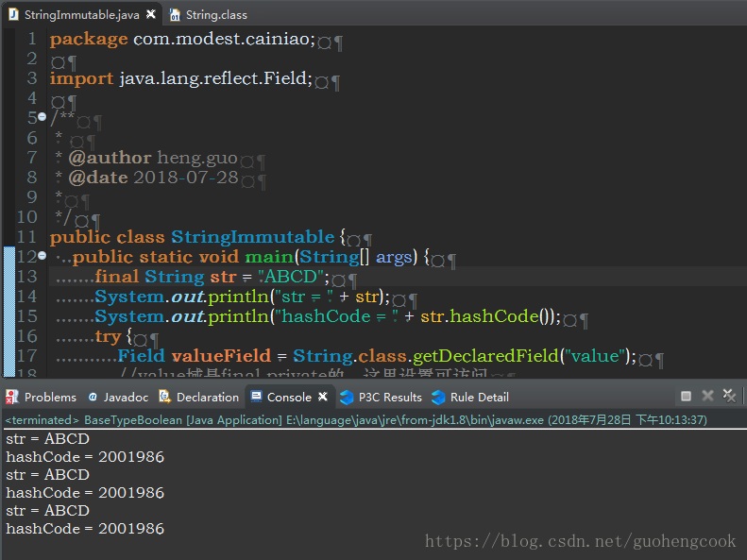Click the @author heng.guo comment
This screenshot has height=560, width=747.
pos(153,158)
